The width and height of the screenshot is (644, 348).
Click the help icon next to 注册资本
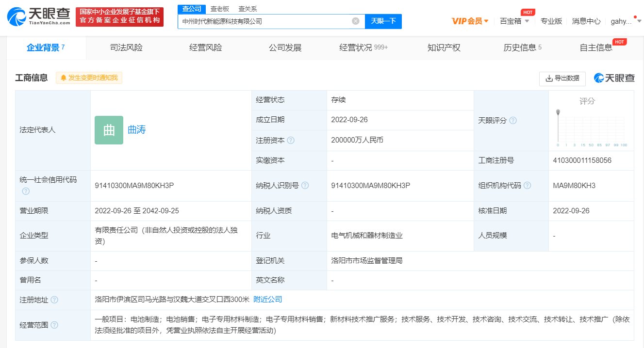[291, 140]
